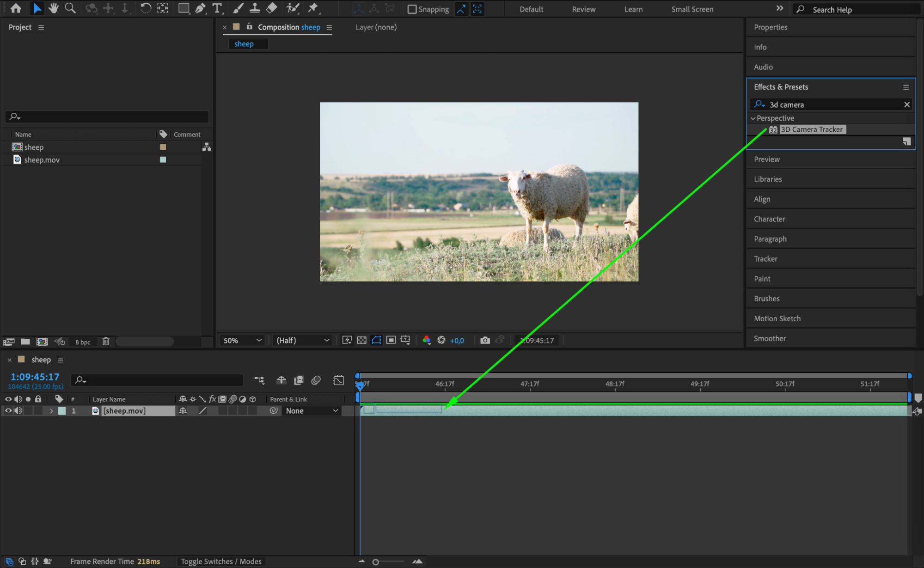924x568 pixels.
Task: Select the Pen tool
Action: tap(200, 8)
